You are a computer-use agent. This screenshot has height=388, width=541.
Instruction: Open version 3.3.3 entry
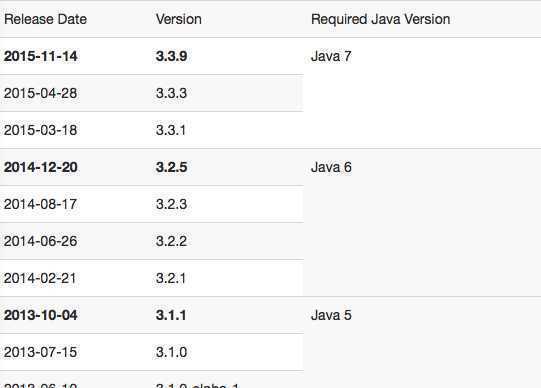[171, 93]
